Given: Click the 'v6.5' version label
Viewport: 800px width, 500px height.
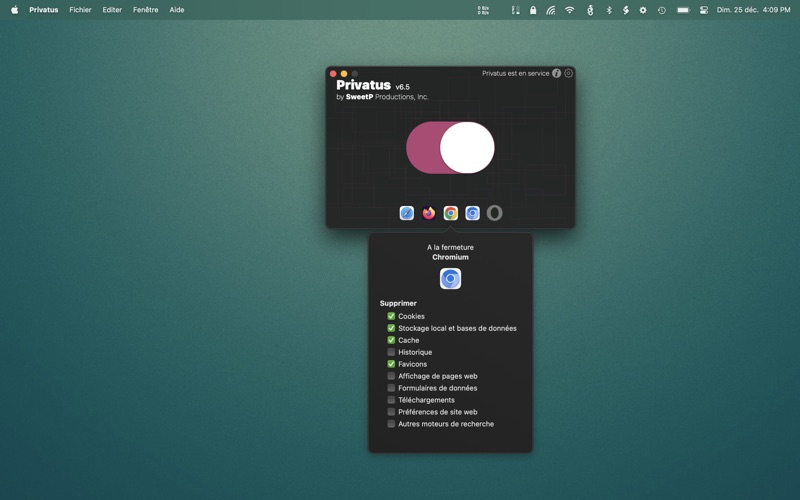Looking at the screenshot, I should [403, 87].
